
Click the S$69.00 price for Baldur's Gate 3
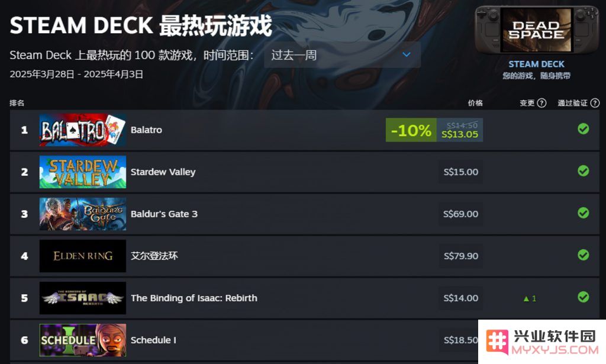tap(460, 214)
